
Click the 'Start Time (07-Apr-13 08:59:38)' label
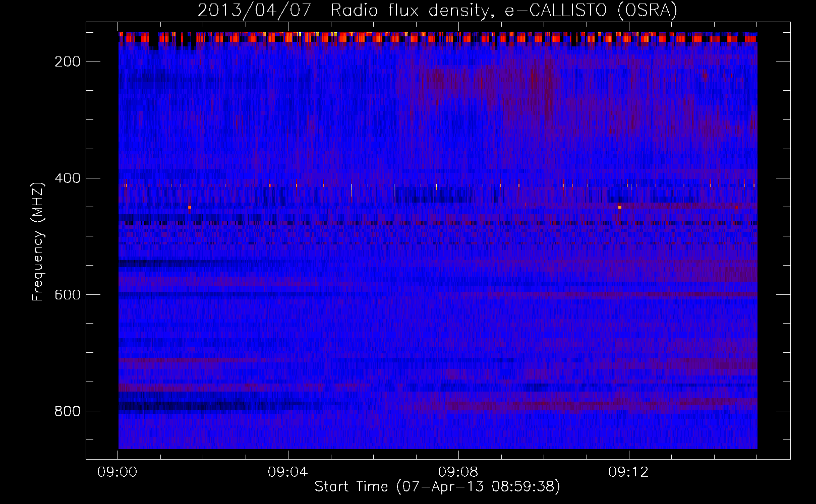(x=437, y=487)
